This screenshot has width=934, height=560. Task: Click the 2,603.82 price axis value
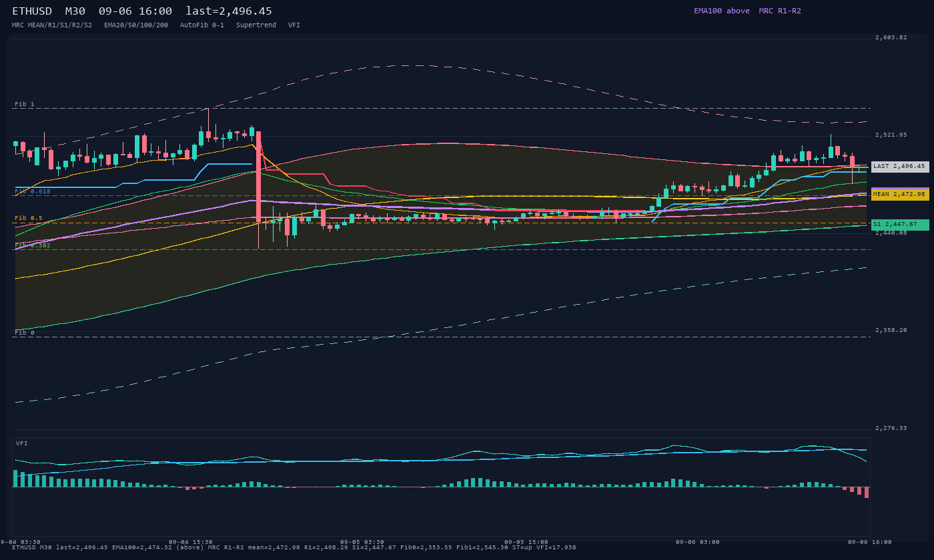point(891,38)
